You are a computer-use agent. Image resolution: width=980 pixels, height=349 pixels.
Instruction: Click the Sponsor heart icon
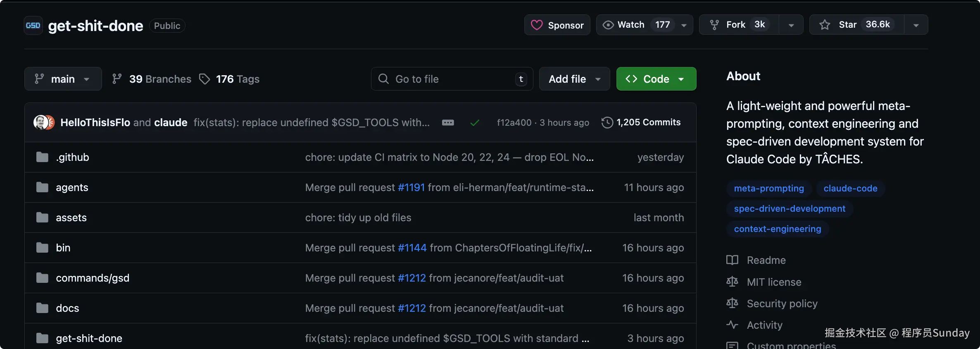[x=537, y=25]
